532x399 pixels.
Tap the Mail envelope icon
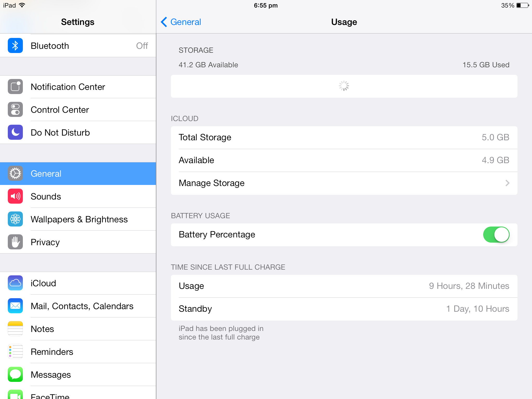[15, 306]
